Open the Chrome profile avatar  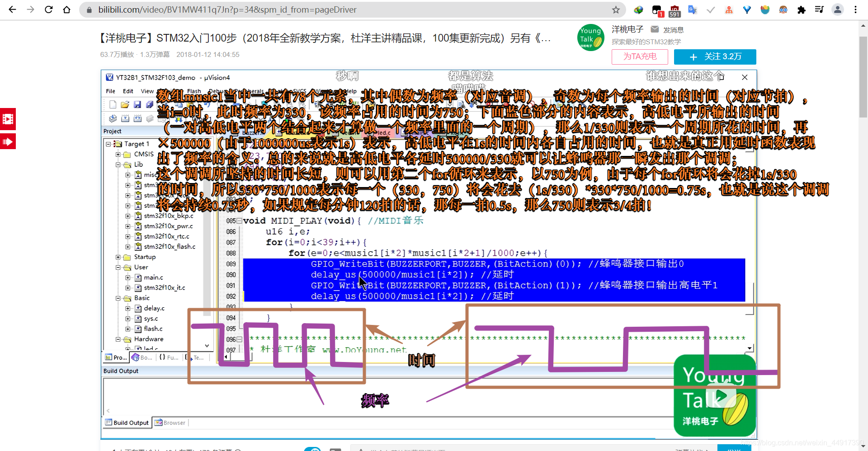[x=837, y=9]
